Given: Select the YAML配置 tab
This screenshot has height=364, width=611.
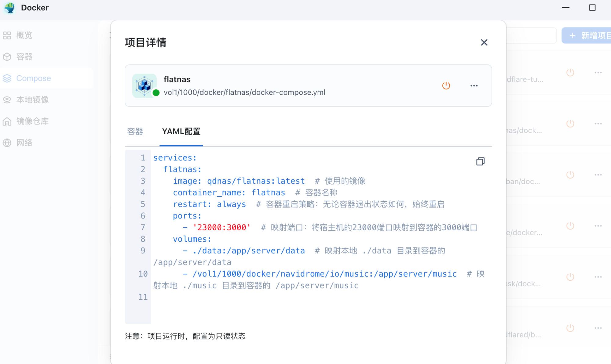Looking at the screenshot, I should click(x=181, y=132).
